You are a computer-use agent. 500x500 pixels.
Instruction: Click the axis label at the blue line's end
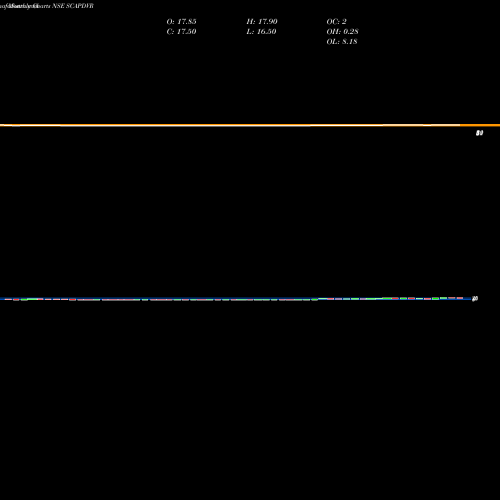click(475, 299)
